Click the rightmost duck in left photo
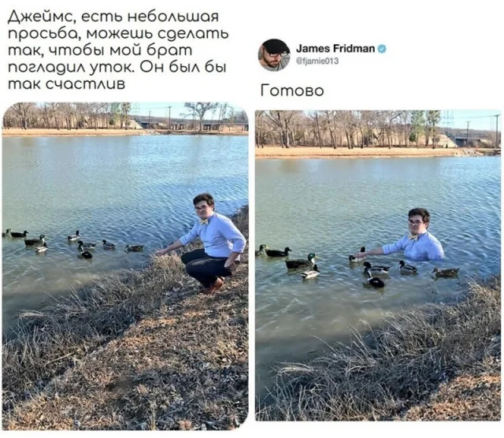Viewport: 504px width, 438px height. click(135, 248)
